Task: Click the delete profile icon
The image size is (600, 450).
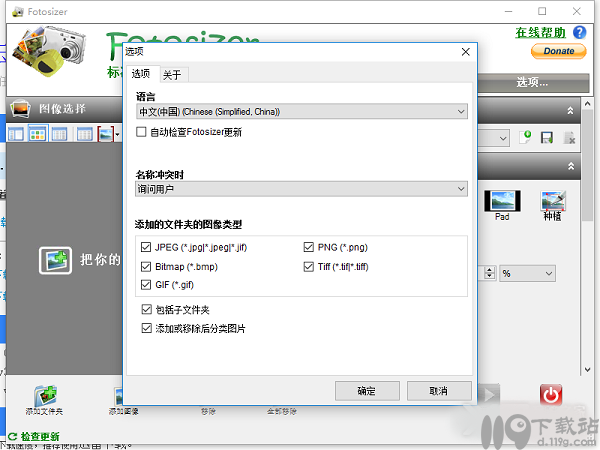Action: coord(569,137)
